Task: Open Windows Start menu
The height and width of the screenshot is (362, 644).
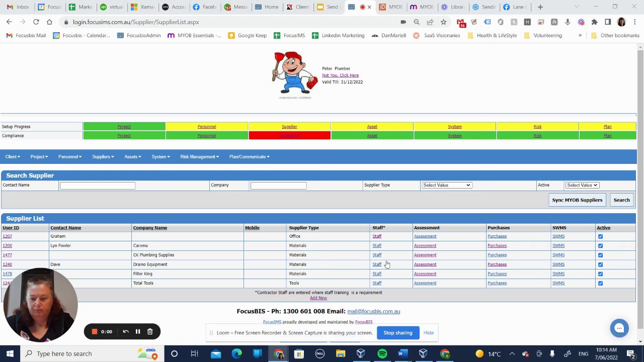Action: (10, 353)
